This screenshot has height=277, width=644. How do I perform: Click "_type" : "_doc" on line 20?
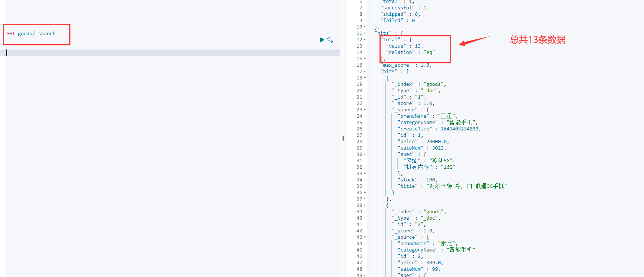click(416, 91)
